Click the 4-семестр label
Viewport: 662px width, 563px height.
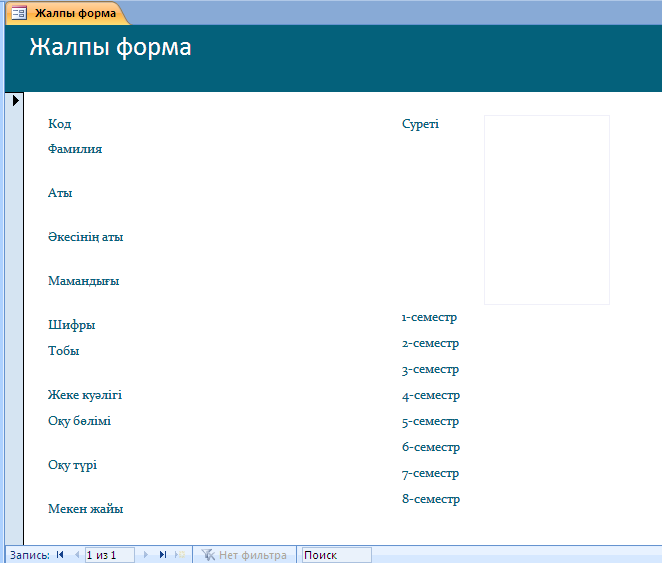click(431, 395)
